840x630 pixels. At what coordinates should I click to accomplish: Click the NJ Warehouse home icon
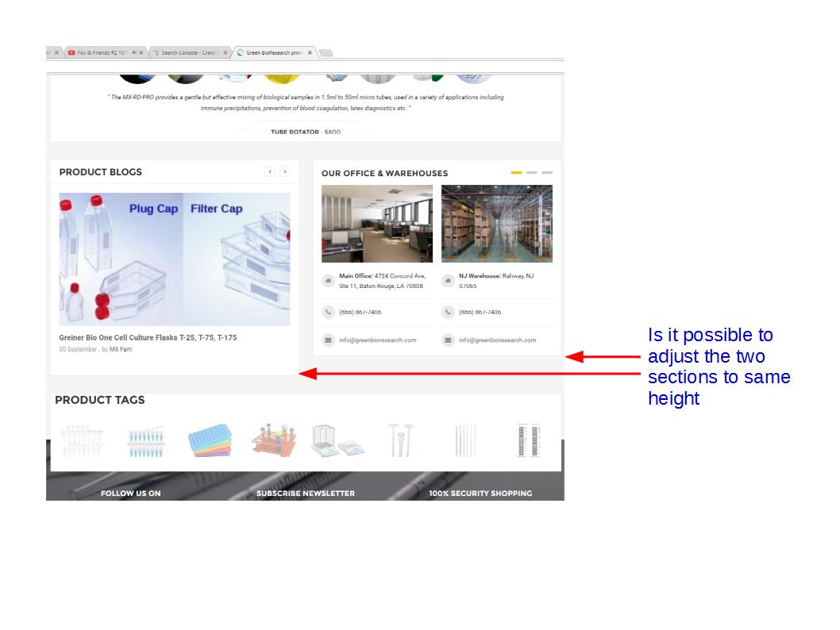448,281
